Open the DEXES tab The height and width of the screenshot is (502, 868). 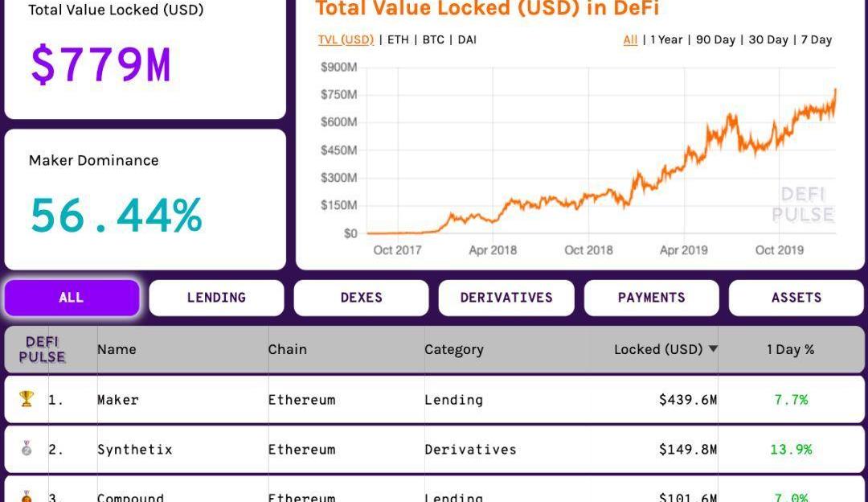click(361, 298)
